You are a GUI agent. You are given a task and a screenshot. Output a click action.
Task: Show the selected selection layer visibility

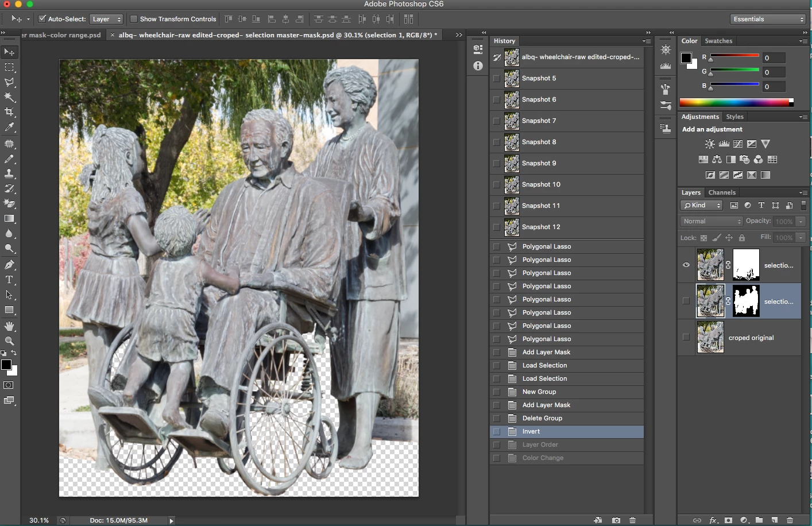[686, 301]
